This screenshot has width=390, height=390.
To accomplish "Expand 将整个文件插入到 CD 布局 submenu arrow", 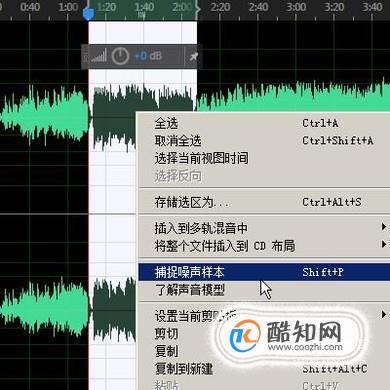I will (384, 244).
